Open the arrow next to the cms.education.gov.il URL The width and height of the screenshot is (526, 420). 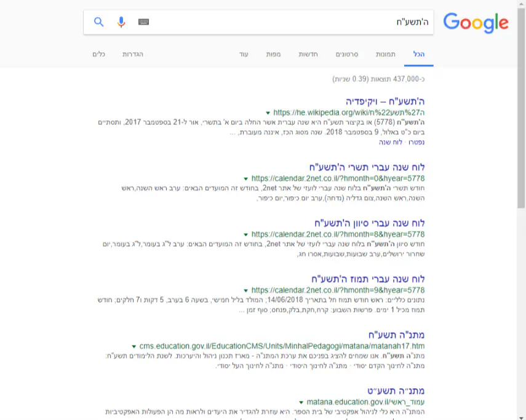point(134,346)
